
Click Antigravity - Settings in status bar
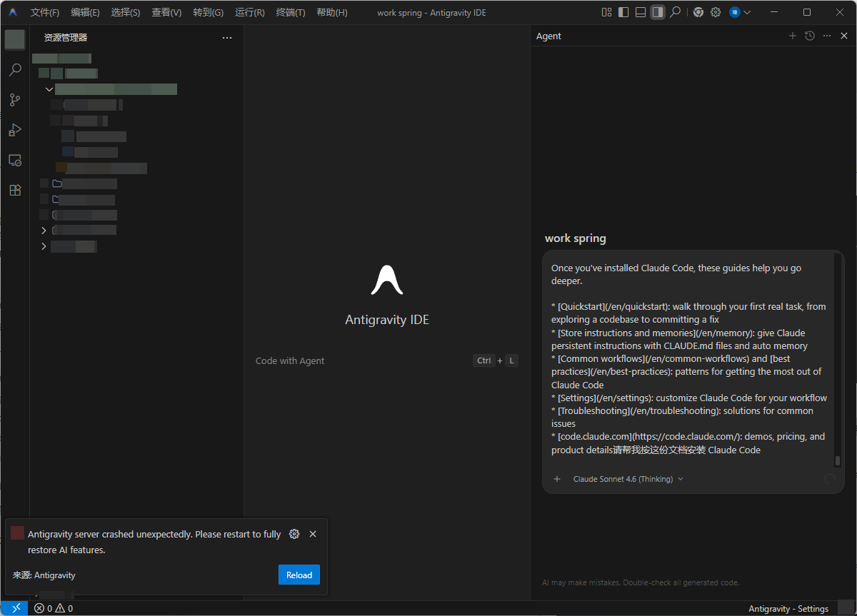click(x=788, y=609)
